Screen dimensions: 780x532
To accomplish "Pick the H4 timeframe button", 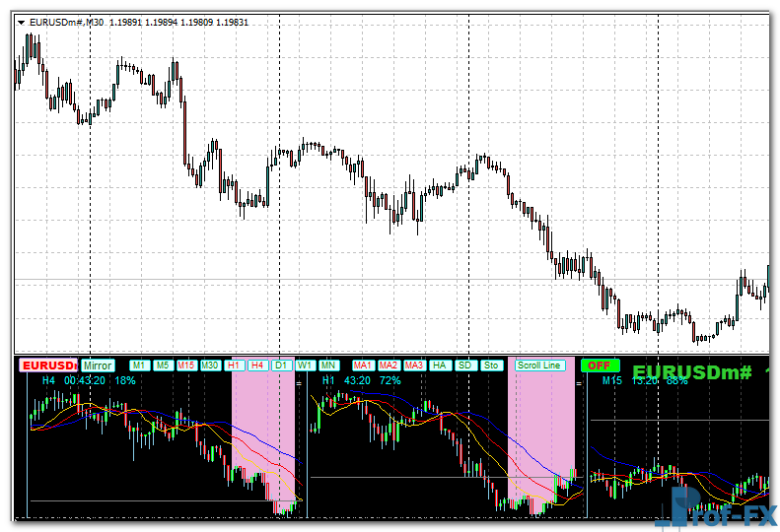I will pyautogui.click(x=257, y=366).
